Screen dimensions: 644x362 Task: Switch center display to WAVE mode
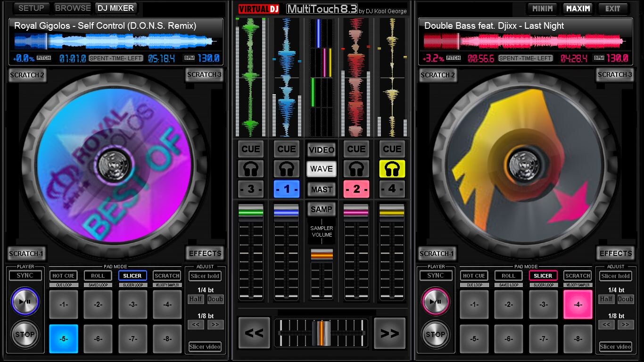321,169
